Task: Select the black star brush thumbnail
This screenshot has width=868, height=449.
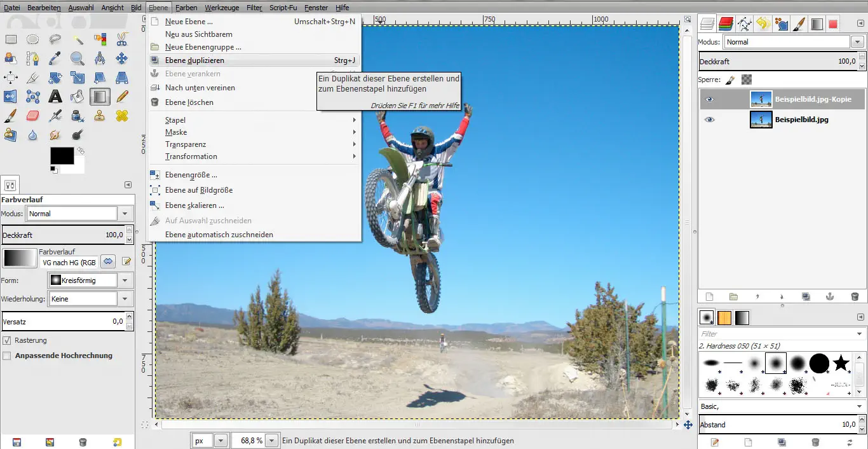Action: [841, 363]
